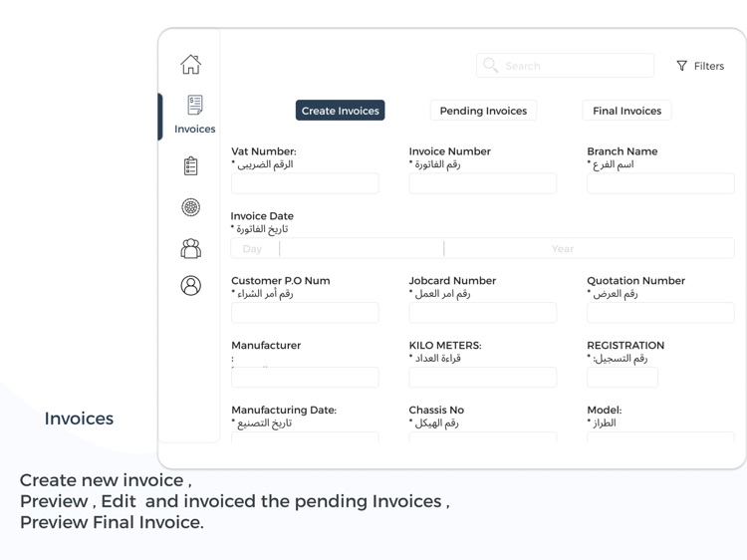Click the wheel icon in sidebar
747x560 pixels.
coord(190,207)
